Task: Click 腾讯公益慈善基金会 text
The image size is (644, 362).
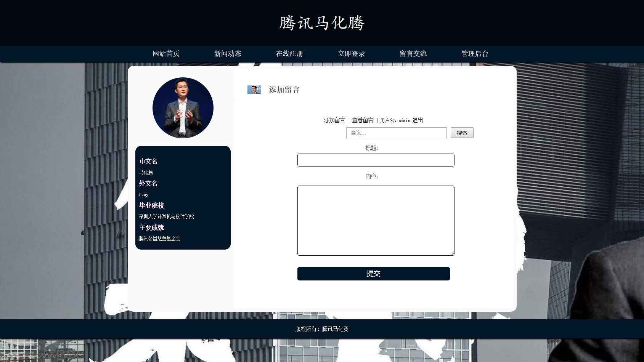Action: pyautogui.click(x=159, y=239)
